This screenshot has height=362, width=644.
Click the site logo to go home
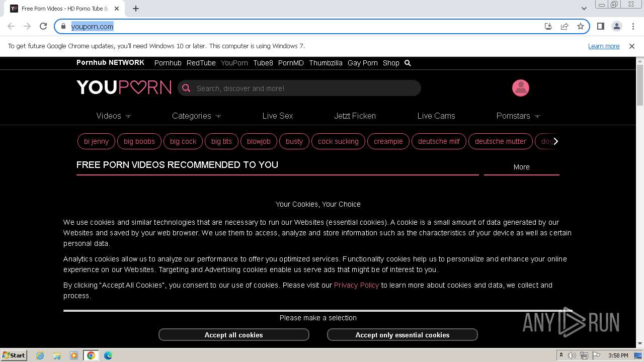point(124,87)
